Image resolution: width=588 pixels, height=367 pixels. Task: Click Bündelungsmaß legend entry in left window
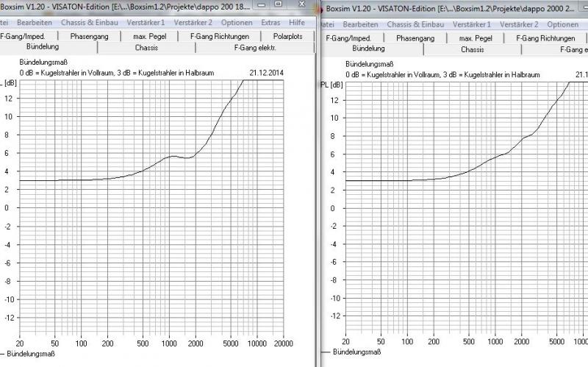pyautogui.click(x=31, y=354)
